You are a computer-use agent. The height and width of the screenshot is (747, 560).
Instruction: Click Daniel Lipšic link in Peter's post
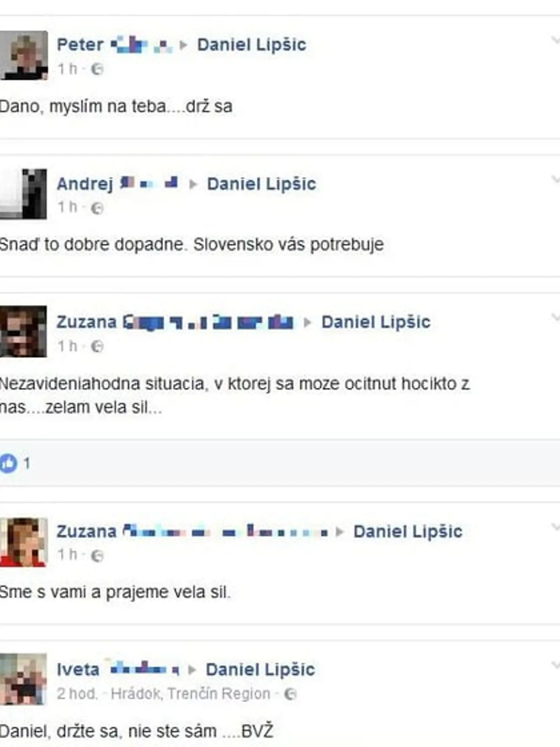pos(252,45)
